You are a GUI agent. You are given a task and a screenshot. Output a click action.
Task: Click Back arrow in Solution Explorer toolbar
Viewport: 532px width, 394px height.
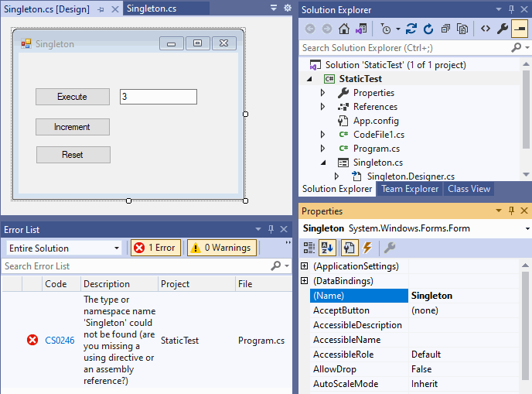[x=310, y=29]
